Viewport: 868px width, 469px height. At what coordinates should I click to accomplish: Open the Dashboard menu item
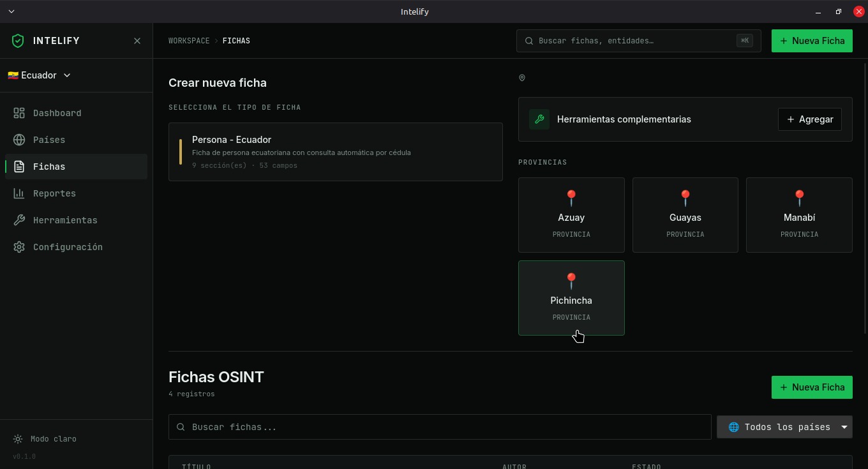click(76, 113)
